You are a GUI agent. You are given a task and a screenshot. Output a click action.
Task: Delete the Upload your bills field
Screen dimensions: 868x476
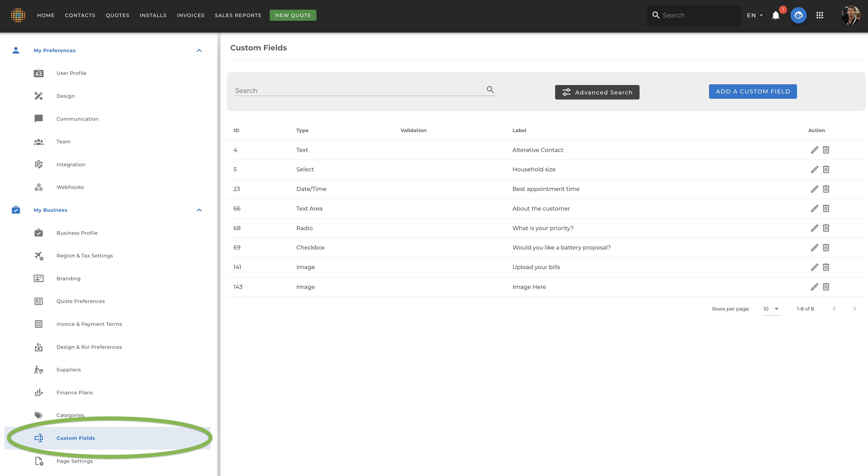point(826,267)
